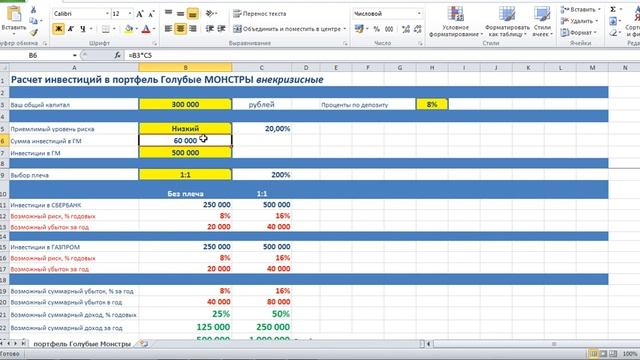The image size is (640, 360).
Task: Click the text orientation icon
Action: (x=210, y=13)
